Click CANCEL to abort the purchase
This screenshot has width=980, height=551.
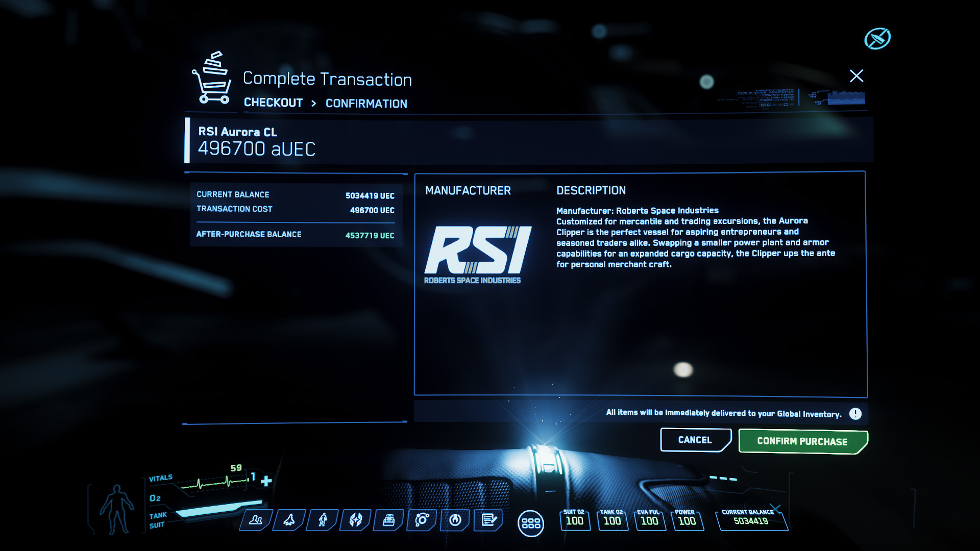(695, 439)
